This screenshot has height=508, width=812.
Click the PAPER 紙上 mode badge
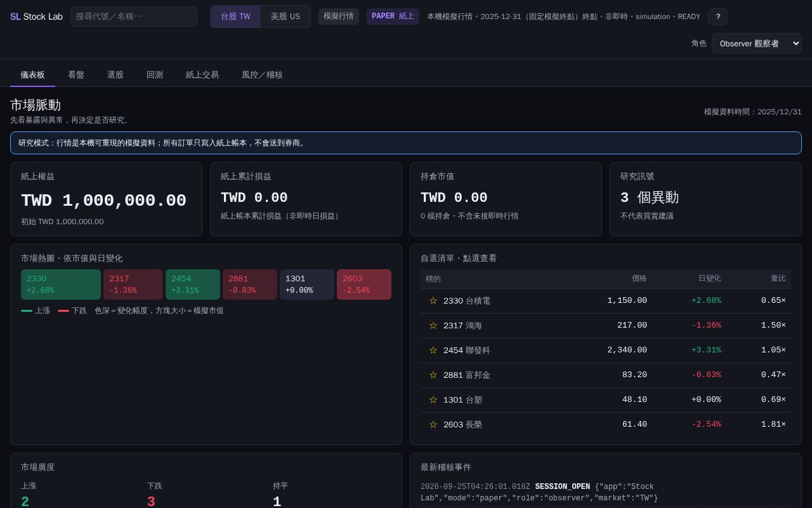[393, 17]
